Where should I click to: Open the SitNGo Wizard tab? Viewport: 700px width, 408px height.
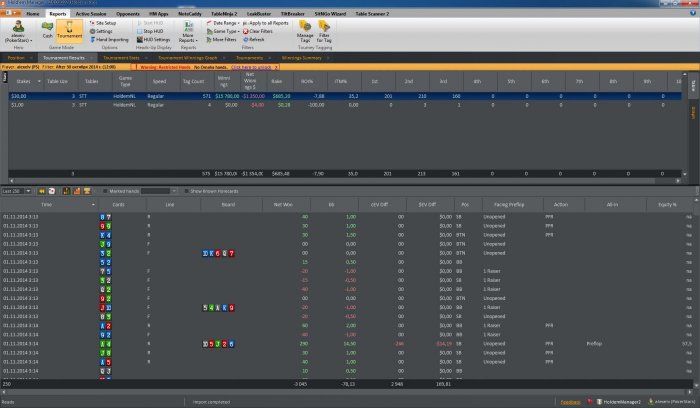click(330, 14)
